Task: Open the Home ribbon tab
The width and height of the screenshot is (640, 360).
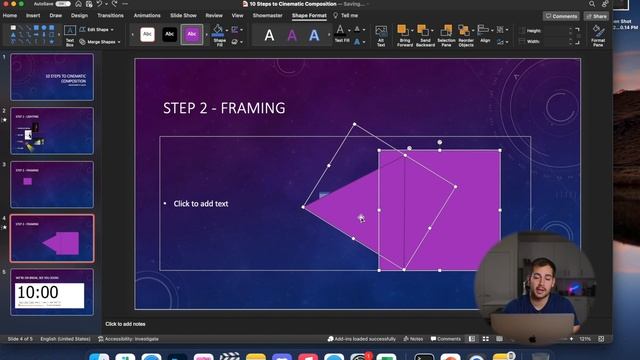Action: point(10,16)
